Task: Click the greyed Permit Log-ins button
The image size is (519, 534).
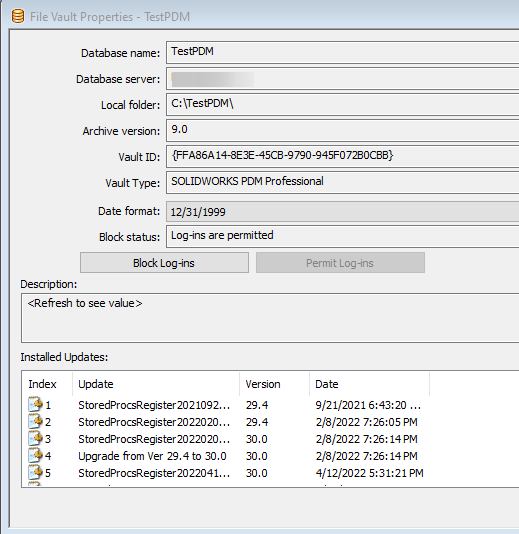Action: coord(340,263)
